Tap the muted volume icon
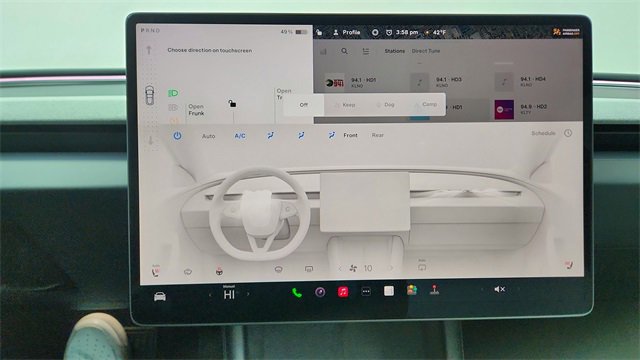This screenshot has width=640, height=360. (500, 289)
